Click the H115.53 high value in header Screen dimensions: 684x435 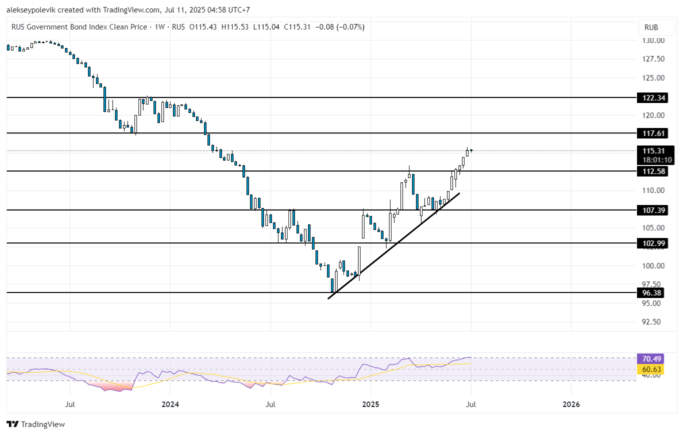(x=235, y=27)
